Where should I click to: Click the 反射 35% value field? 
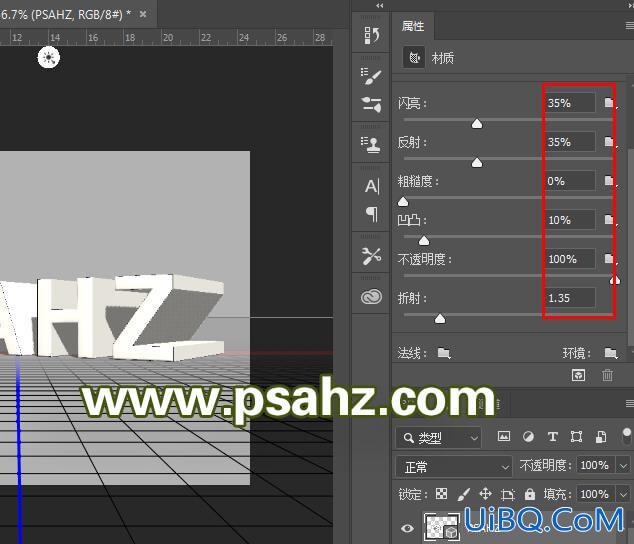click(571, 142)
